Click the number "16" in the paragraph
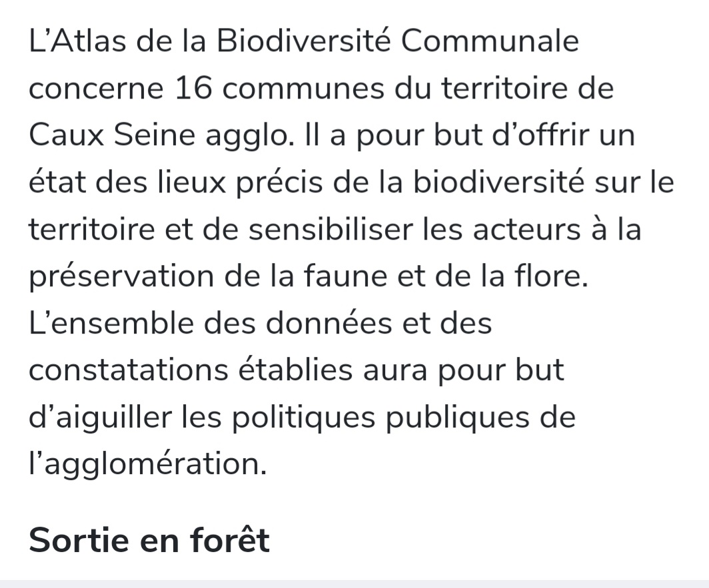709x588 pixels. click(x=192, y=89)
